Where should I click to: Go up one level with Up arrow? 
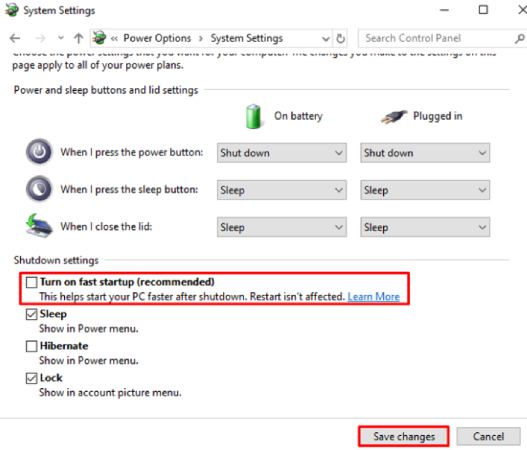click(x=79, y=38)
